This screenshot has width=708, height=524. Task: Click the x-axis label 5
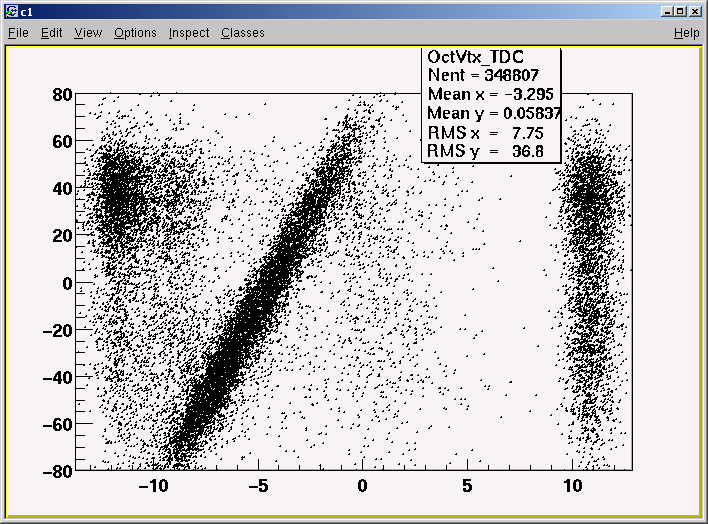click(467, 486)
